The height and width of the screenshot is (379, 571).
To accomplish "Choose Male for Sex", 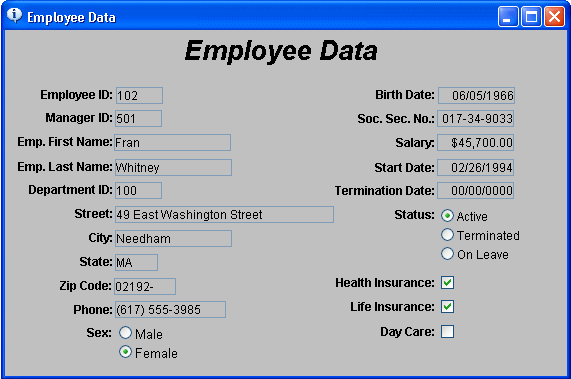I will [125, 333].
